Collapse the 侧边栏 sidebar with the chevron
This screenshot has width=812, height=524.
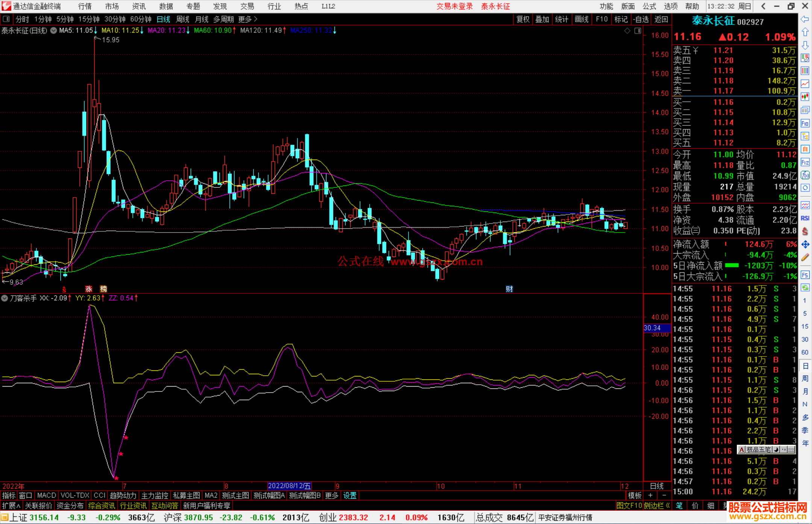coord(668,506)
